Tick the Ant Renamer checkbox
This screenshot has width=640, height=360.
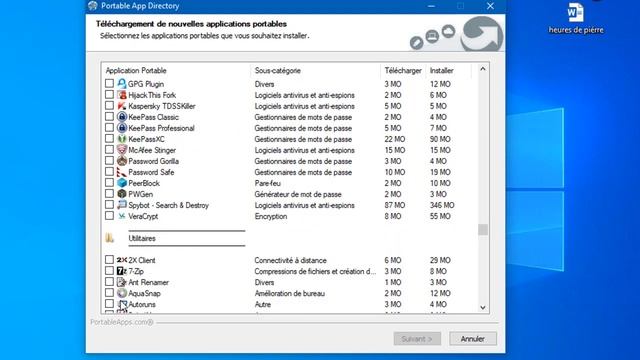coord(109,282)
